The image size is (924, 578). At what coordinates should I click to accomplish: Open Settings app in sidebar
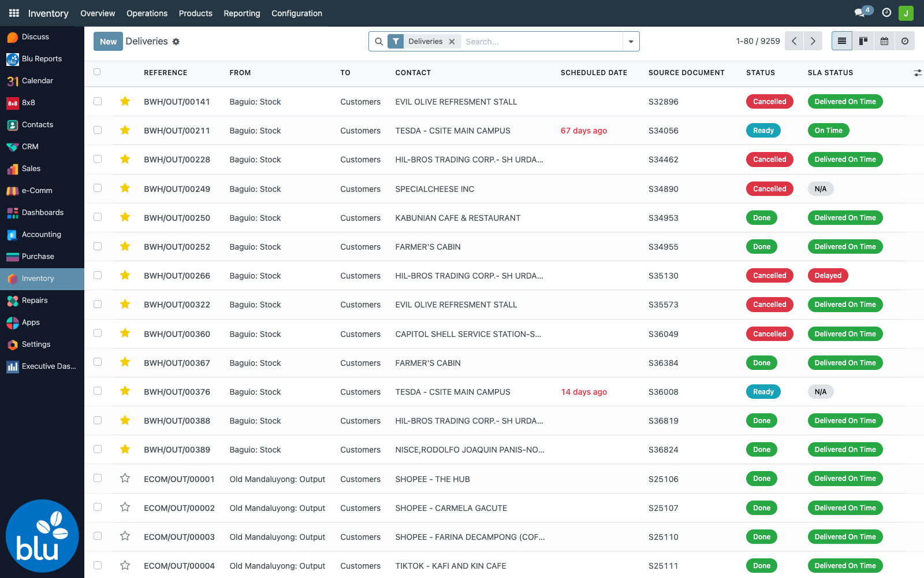42,344
